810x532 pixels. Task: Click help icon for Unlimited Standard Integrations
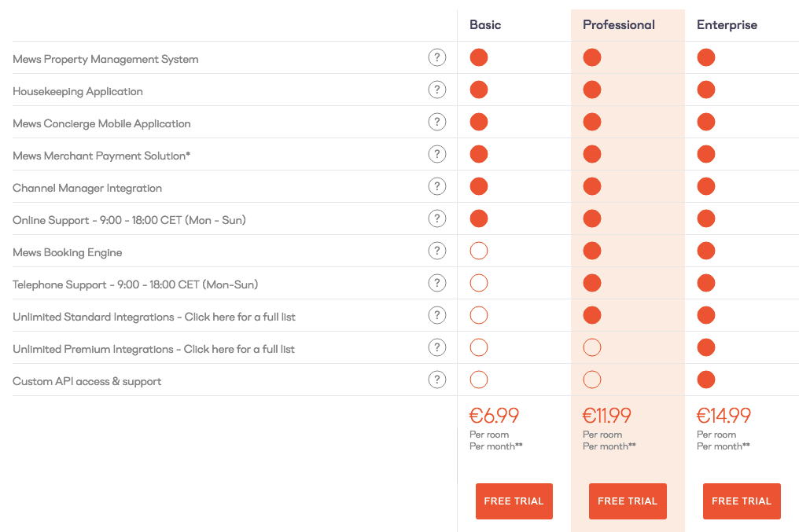(436, 315)
